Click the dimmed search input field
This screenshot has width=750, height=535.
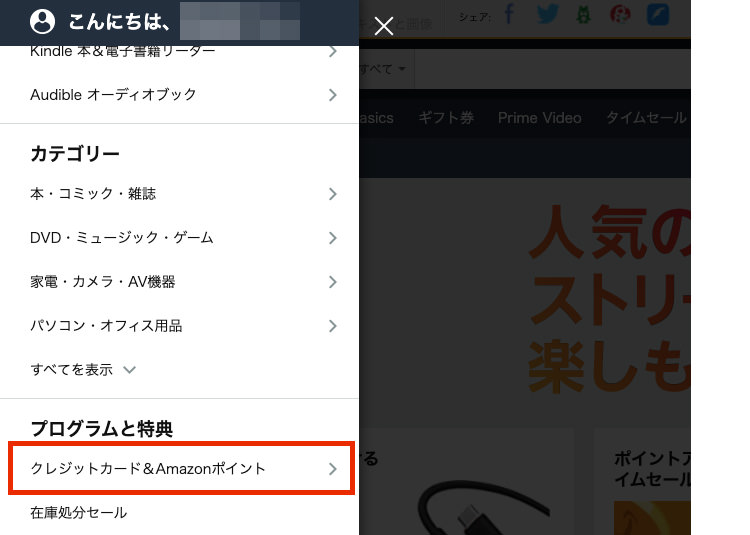(x=552, y=69)
